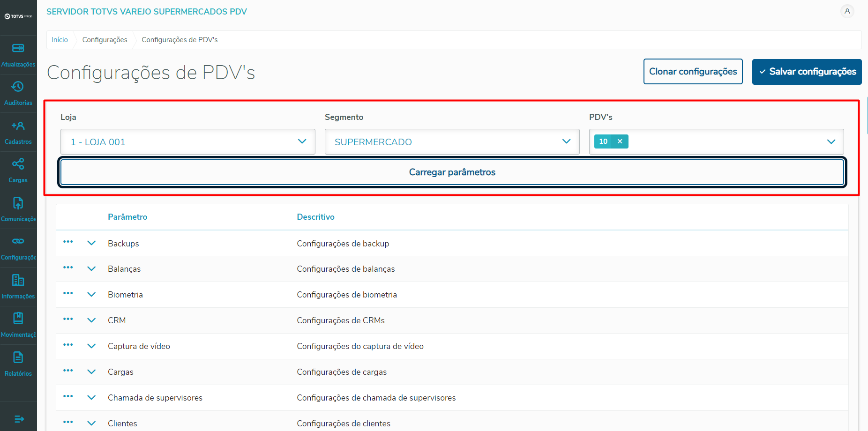Go to Início breadcrumb
This screenshot has height=431, width=868.
[x=60, y=40]
